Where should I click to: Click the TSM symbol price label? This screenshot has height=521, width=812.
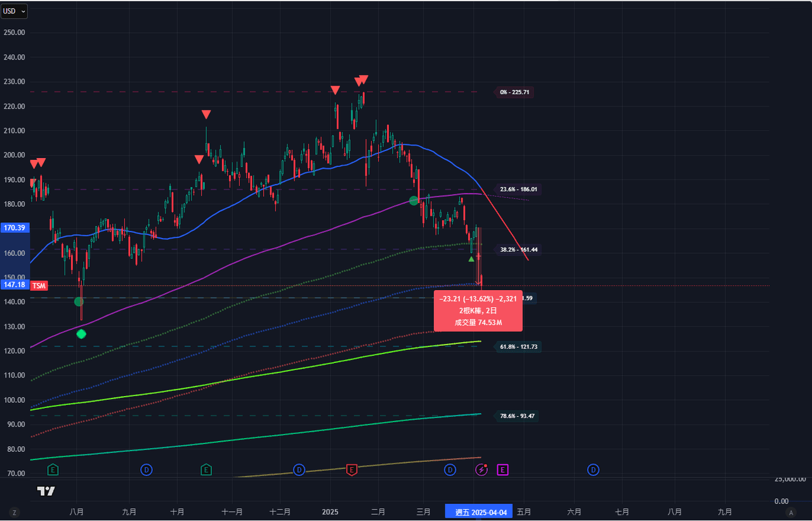39,286
